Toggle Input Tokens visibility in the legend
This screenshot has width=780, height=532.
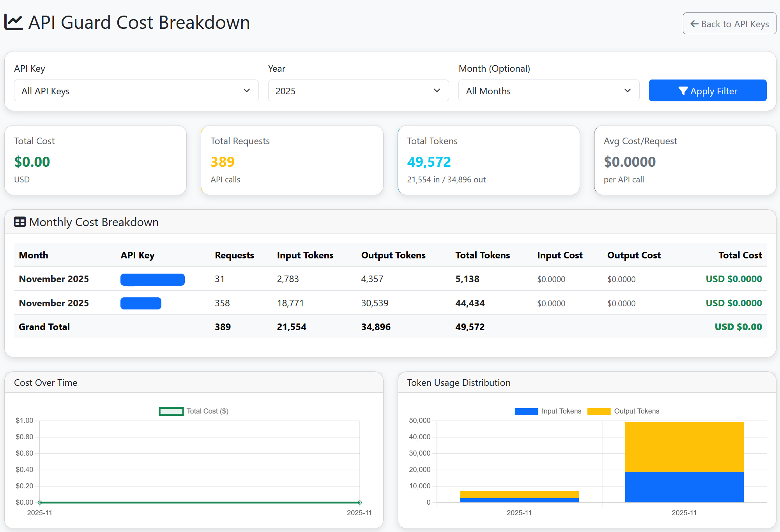tap(561, 411)
